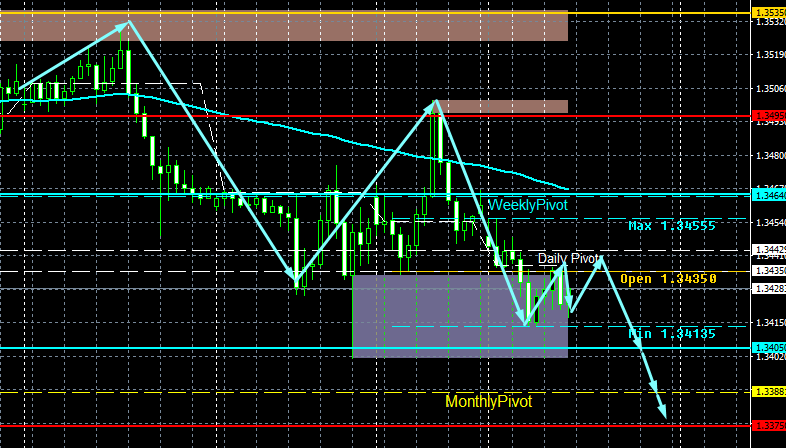786x448 pixels.
Task: Select the final downward arrowhead of projection
Action: [662, 410]
